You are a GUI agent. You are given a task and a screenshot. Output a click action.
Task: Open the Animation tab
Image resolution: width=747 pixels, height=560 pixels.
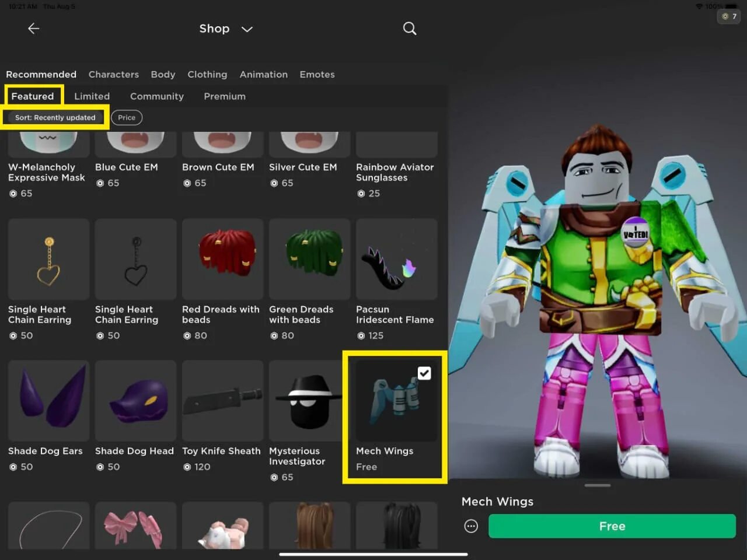[263, 75]
